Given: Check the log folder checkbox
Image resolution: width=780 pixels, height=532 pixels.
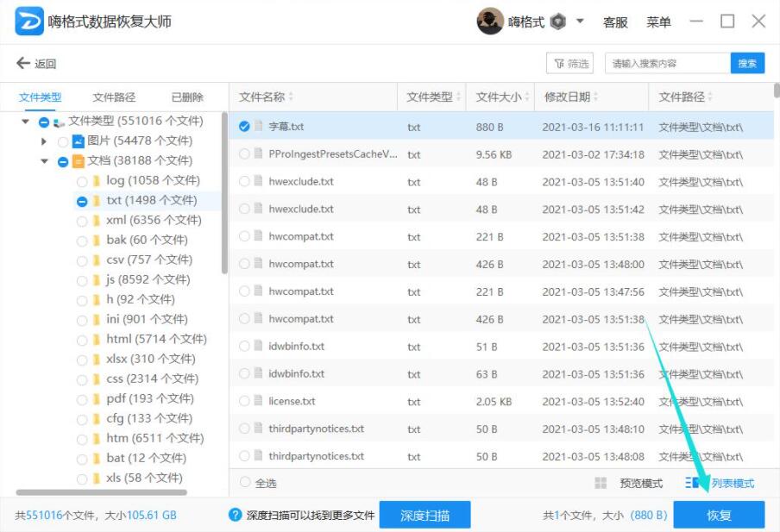Looking at the screenshot, I should pos(82,181).
